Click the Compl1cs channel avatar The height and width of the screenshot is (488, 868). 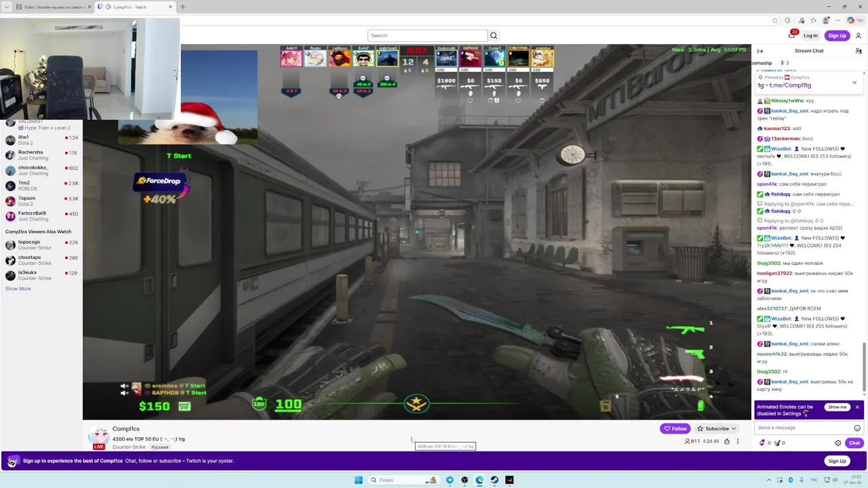coord(99,436)
